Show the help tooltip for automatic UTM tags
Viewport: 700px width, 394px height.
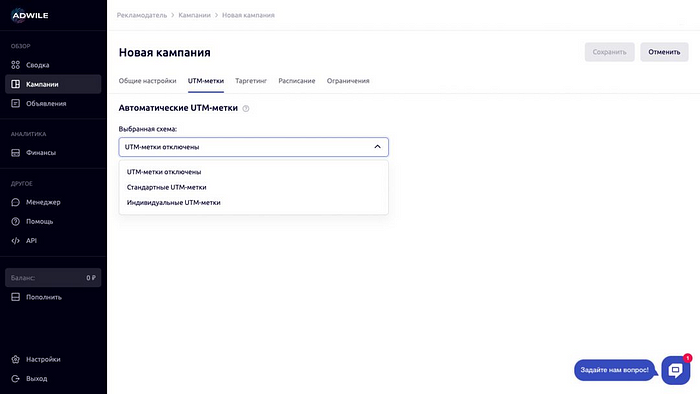pyautogui.click(x=246, y=108)
